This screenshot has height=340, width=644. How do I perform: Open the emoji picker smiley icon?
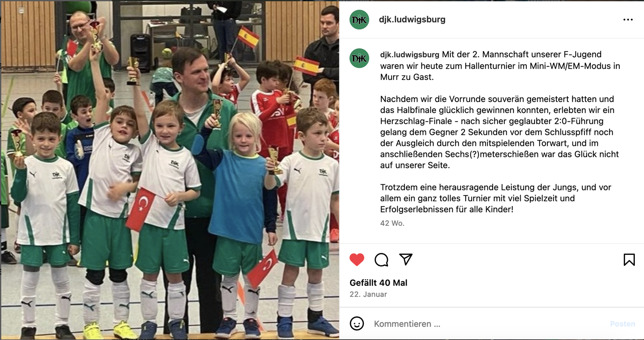point(357,324)
